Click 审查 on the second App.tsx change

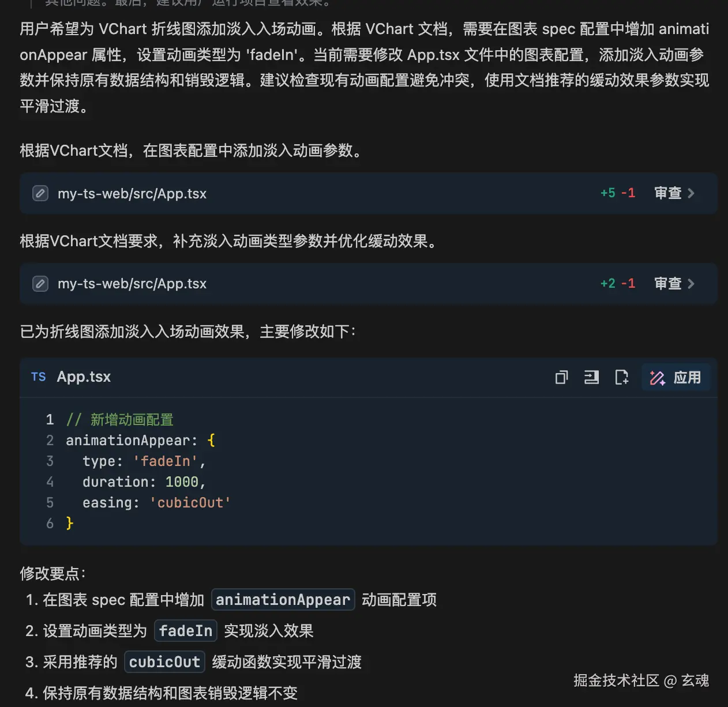(x=668, y=284)
